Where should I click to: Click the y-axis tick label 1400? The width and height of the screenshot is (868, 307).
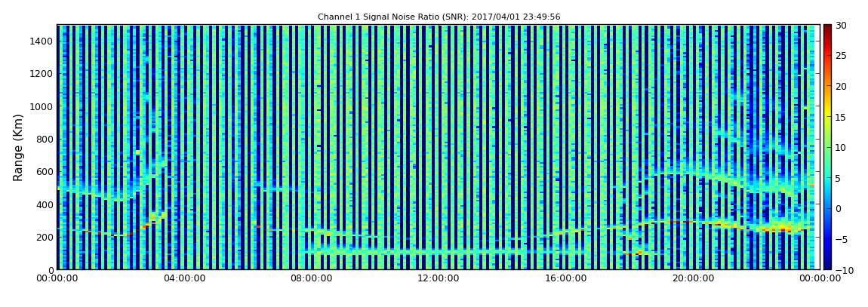tap(42, 41)
